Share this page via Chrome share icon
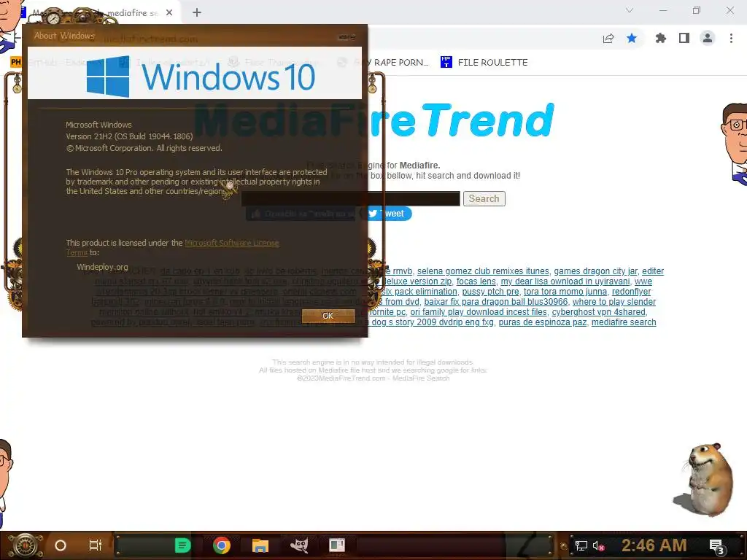Image resolution: width=747 pixels, height=560 pixels. click(608, 39)
